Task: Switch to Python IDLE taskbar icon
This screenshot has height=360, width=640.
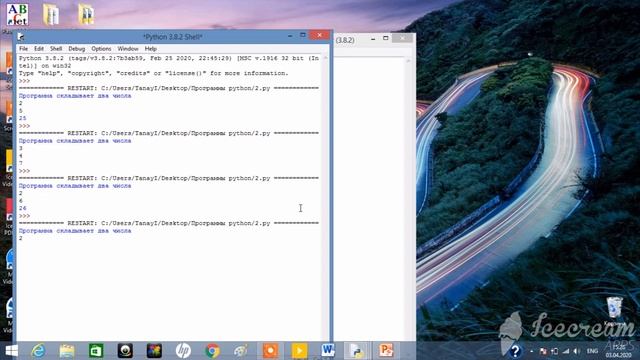Action: click(x=357, y=351)
